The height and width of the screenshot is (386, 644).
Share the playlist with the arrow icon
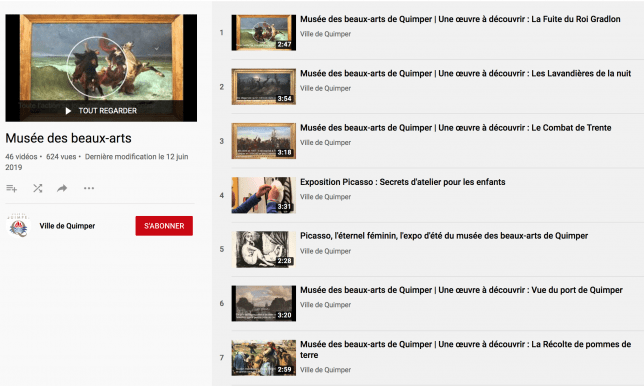62,188
